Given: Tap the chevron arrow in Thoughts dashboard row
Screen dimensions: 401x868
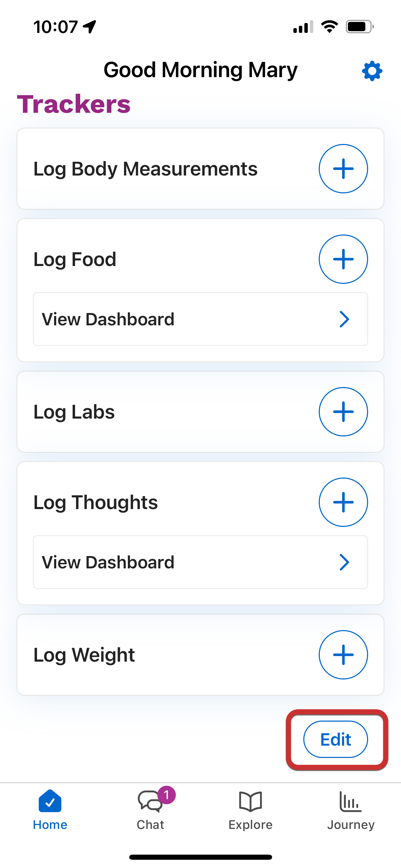Looking at the screenshot, I should 344,562.
